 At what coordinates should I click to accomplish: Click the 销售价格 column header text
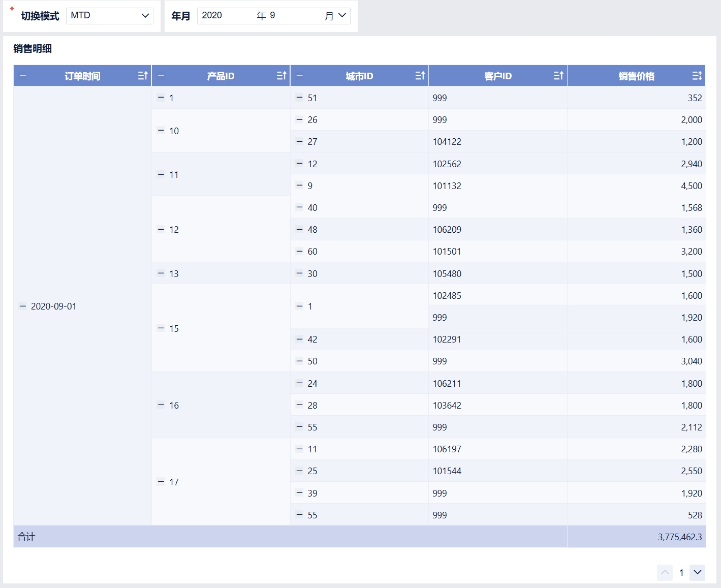coord(637,76)
